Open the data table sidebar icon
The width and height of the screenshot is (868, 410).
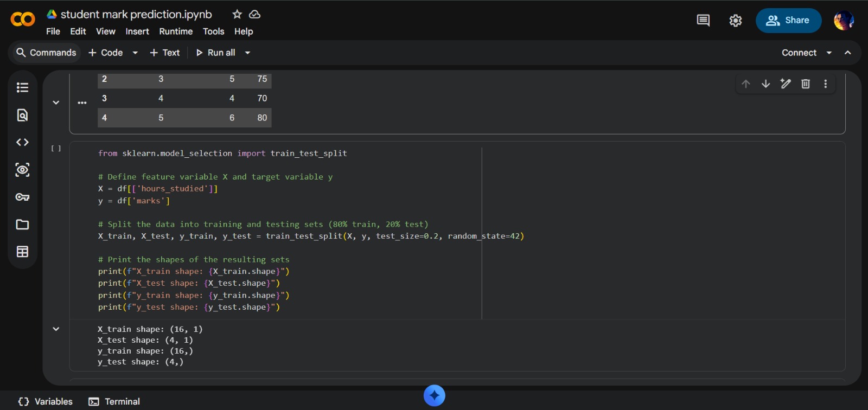pyautogui.click(x=22, y=252)
